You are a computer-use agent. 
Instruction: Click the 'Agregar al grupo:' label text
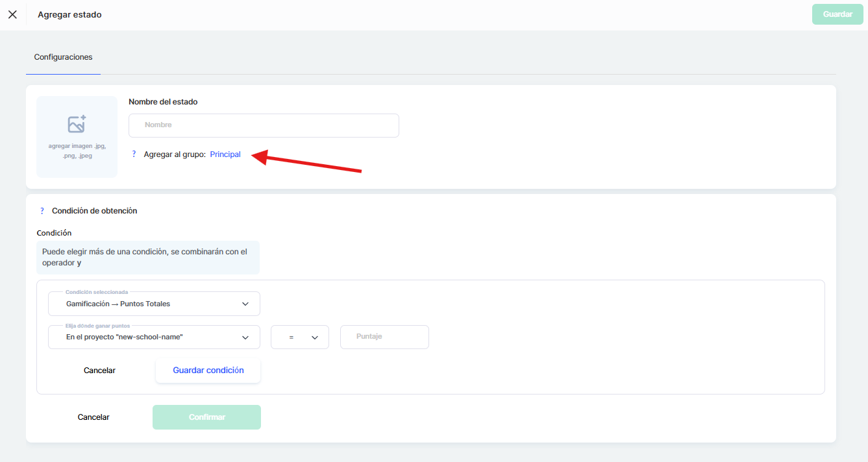175,154
